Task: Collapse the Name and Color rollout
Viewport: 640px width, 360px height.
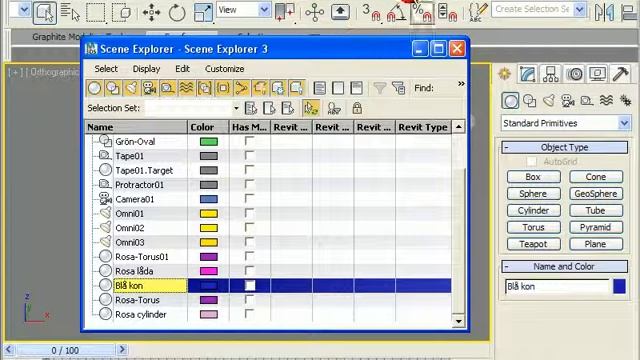Action: pyautogui.click(x=564, y=267)
